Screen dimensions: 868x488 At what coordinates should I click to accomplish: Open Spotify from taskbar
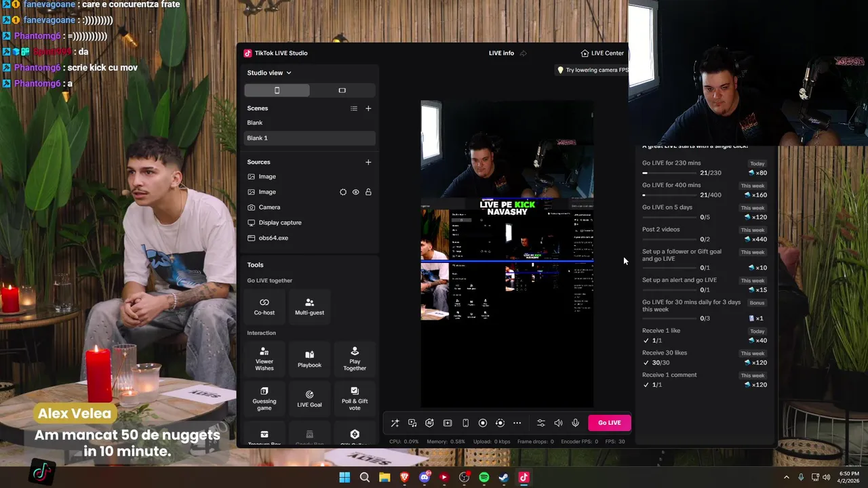point(484,477)
